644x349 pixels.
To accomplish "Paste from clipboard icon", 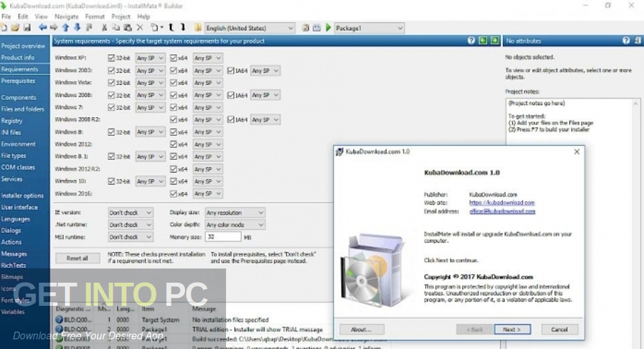I will [x=128, y=28].
